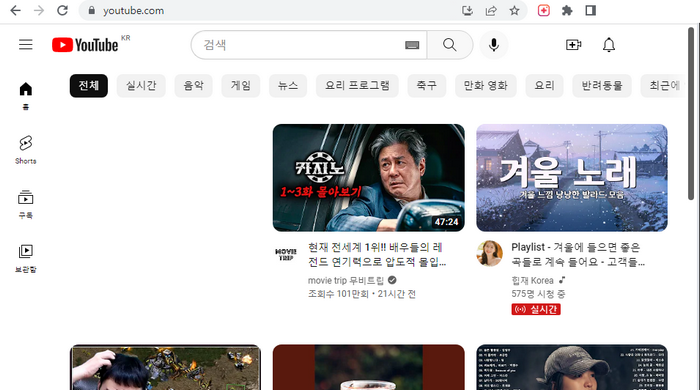Click the 조회수 101만회 view count text
Screen dimensions: 700x390
(338, 294)
